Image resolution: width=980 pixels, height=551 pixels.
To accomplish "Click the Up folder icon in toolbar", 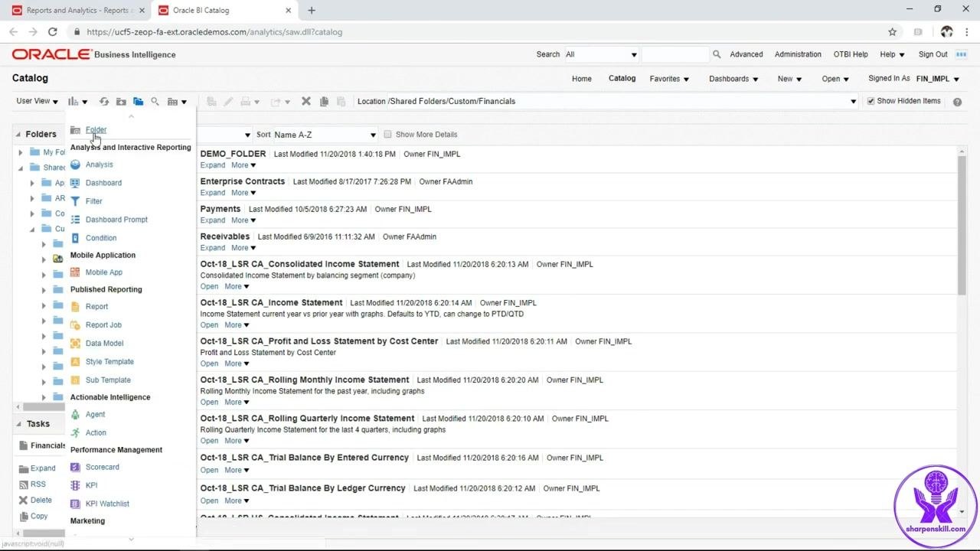I will (121, 101).
